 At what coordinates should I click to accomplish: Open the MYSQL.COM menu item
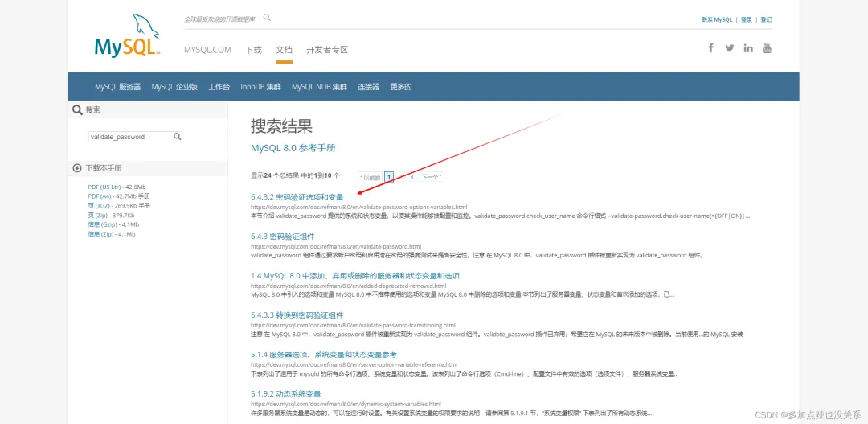(207, 50)
